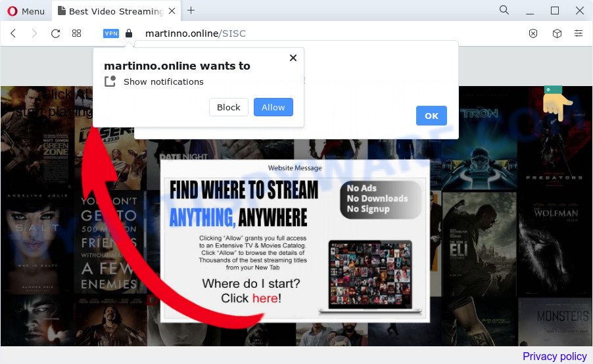Click the notification bell icon in popup

pos(110,81)
